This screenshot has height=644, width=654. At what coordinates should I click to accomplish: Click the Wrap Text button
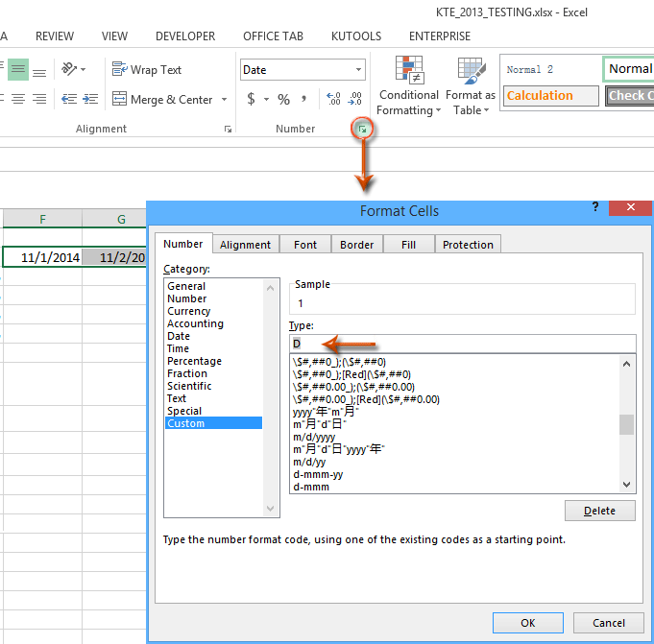point(147,69)
